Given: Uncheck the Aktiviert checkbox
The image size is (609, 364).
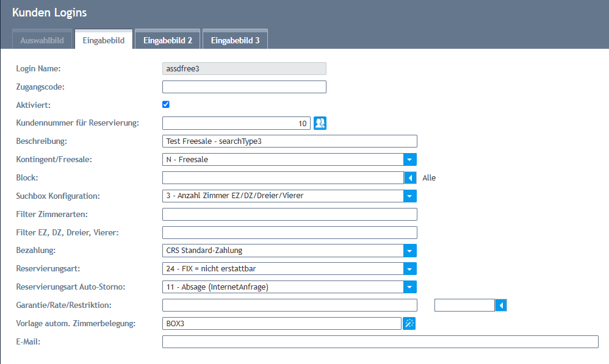Looking at the screenshot, I should click(166, 104).
